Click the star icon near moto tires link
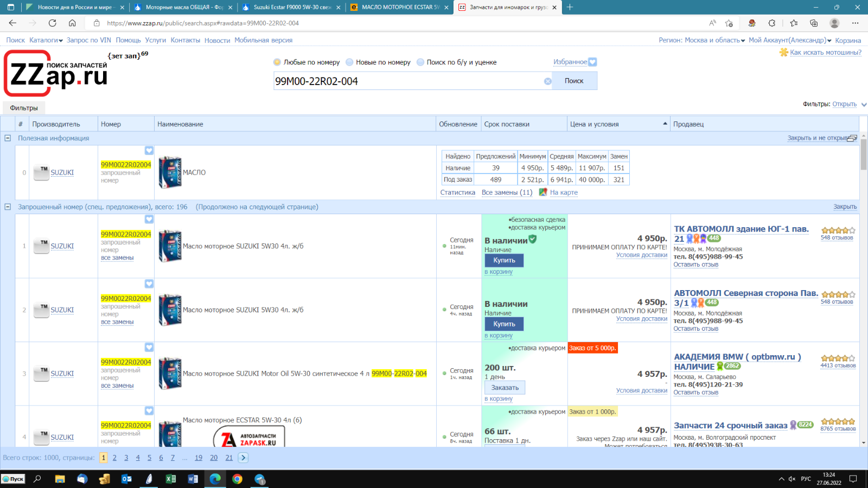This screenshot has height=488, width=868. point(784,52)
